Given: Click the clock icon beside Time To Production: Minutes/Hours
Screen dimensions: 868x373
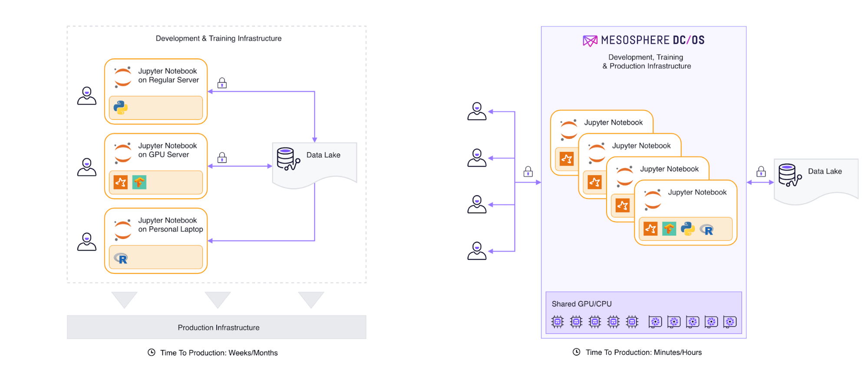Looking at the screenshot, I should click(x=576, y=352).
